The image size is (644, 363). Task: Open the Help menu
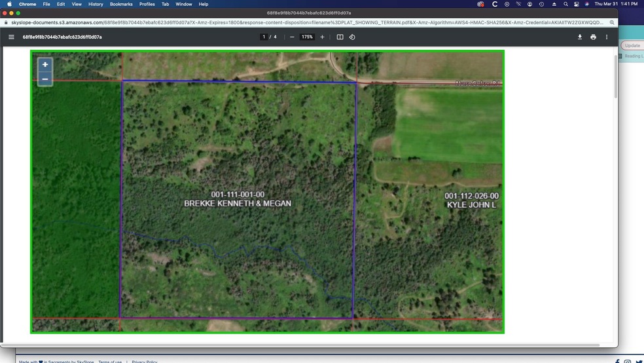click(204, 4)
